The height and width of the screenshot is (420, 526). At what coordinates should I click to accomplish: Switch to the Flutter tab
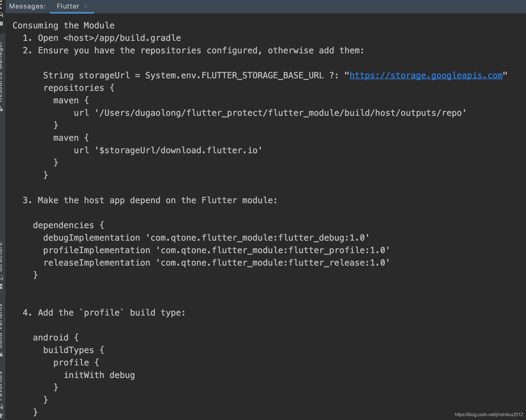[68, 6]
